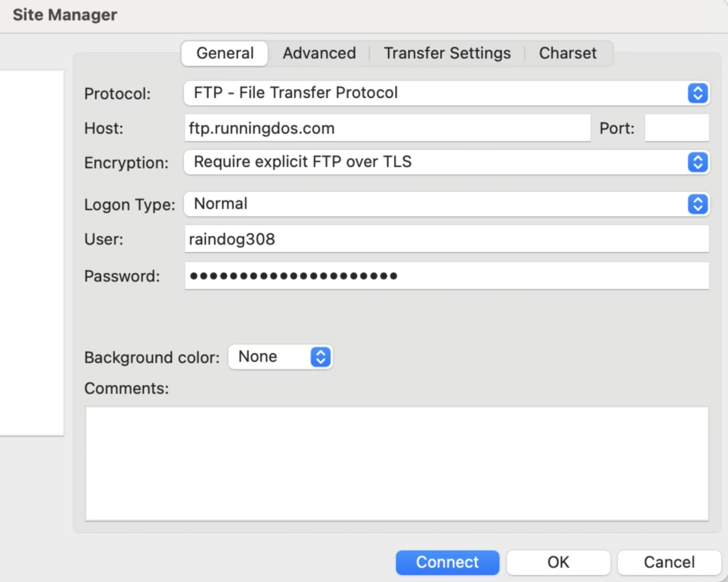
Task: Select the Transfer Settings tab
Action: [x=447, y=53]
